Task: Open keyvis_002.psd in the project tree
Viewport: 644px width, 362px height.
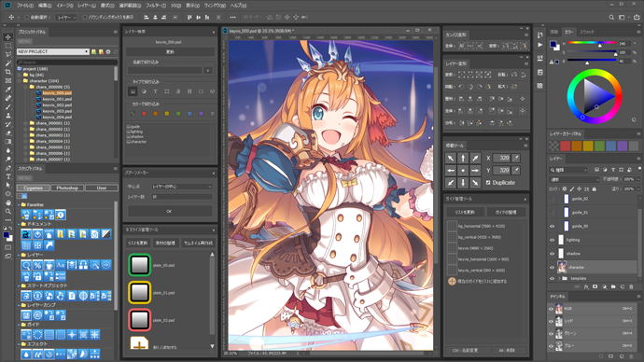Action: coord(57,105)
